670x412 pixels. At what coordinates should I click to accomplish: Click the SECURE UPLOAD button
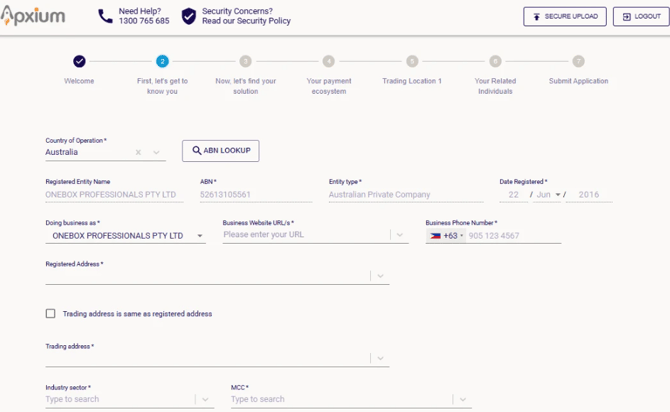click(x=565, y=17)
